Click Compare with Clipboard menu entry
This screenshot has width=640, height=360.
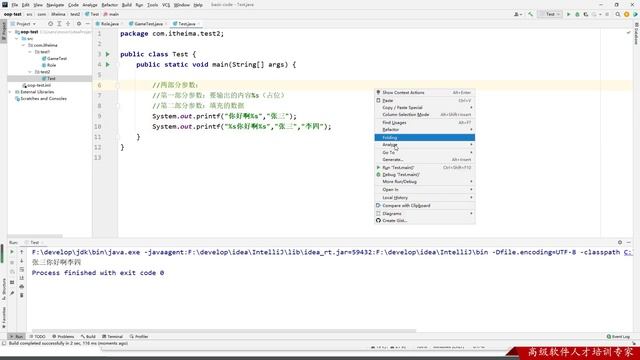tap(424, 206)
